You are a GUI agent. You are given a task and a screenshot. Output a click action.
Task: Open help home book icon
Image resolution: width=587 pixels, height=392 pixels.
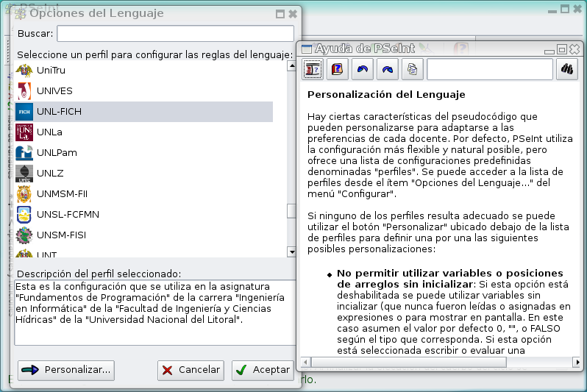tap(338, 69)
